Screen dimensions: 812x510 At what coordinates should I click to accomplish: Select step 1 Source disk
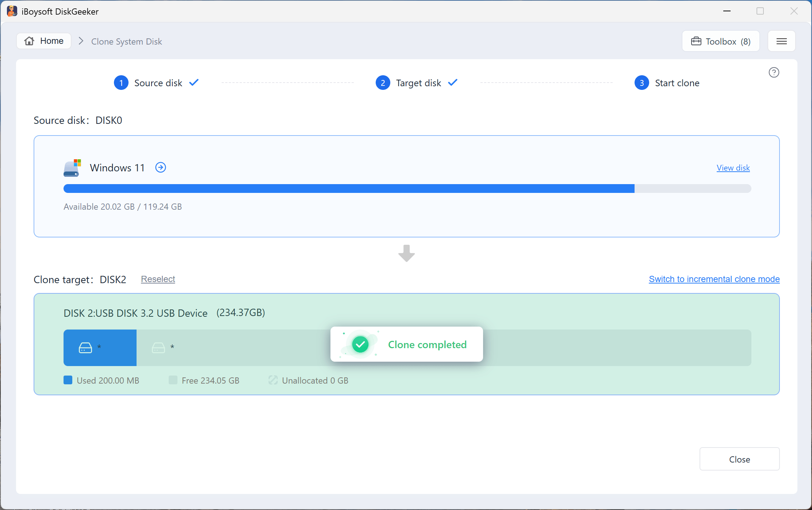(156, 83)
